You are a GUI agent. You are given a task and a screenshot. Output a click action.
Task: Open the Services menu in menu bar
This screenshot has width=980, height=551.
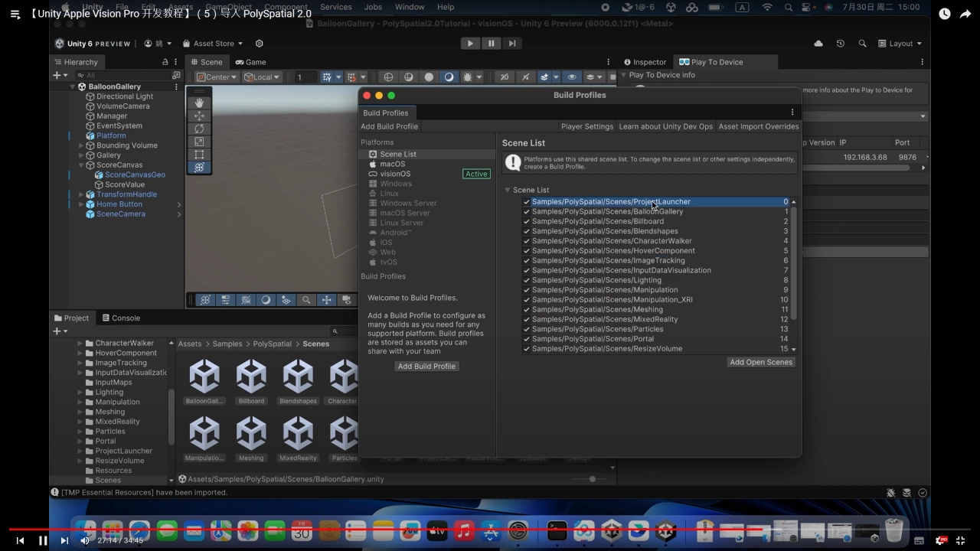336,7
